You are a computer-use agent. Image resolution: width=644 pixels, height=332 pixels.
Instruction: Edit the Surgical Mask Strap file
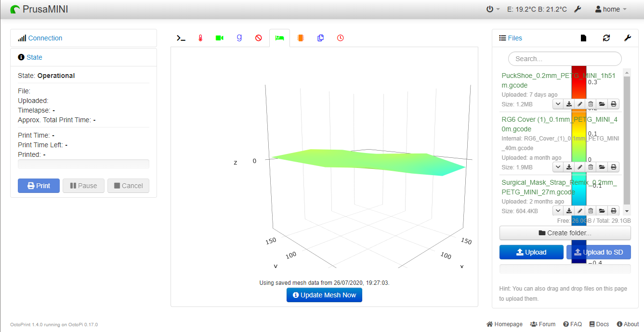(x=580, y=210)
